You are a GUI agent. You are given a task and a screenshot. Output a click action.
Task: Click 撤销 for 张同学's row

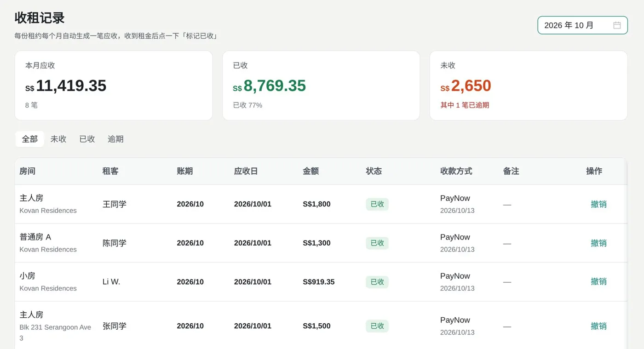pos(598,326)
